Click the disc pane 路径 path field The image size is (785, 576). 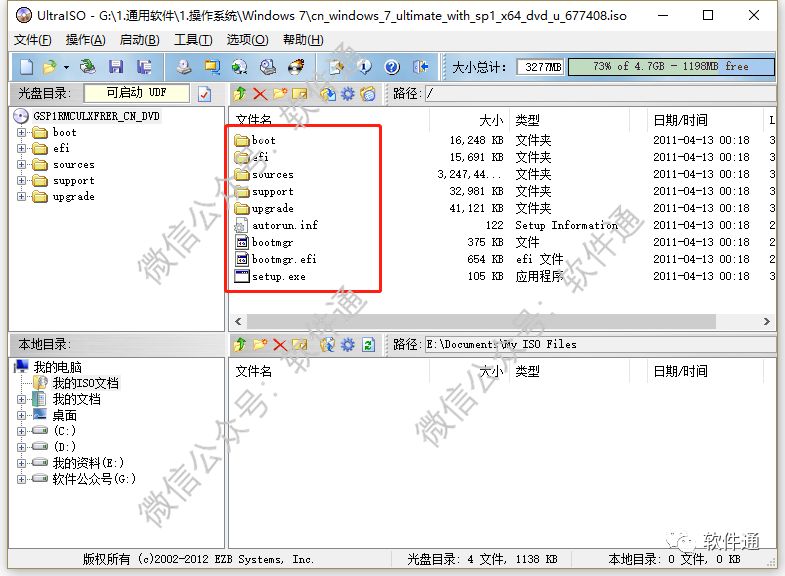pos(600,94)
